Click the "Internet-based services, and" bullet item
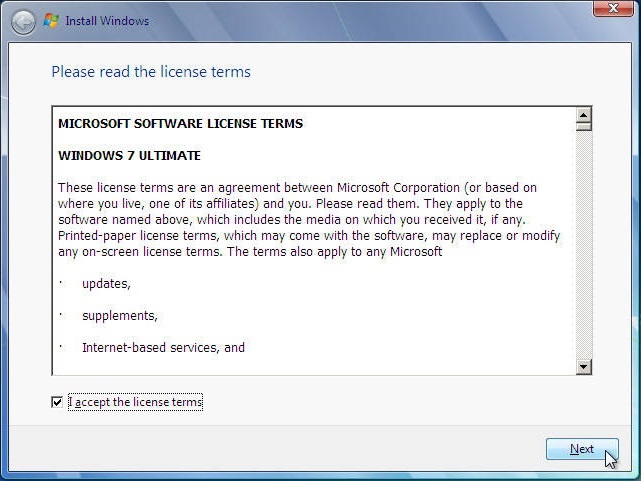The width and height of the screenshot is (641, 481). [163, 348]
